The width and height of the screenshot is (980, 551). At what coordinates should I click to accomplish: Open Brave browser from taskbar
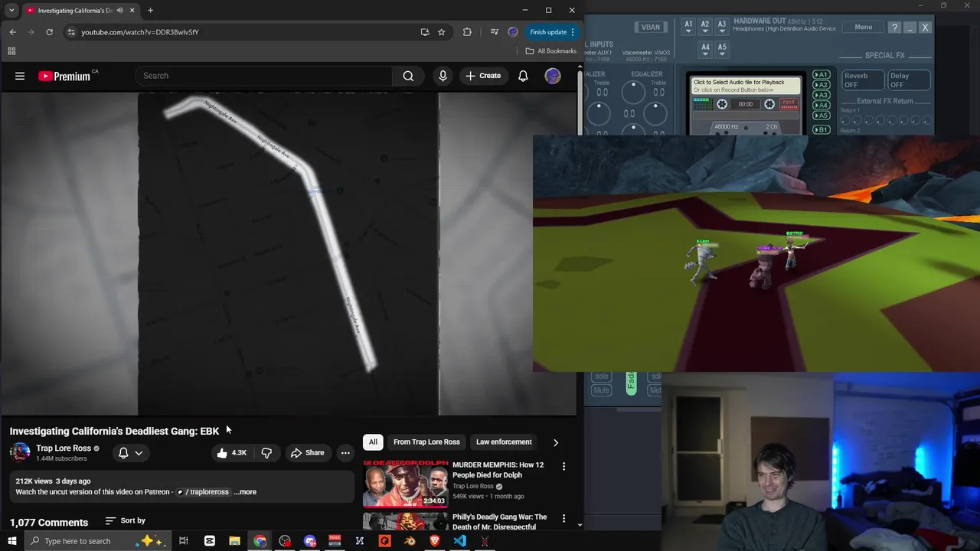click(435, 541)
